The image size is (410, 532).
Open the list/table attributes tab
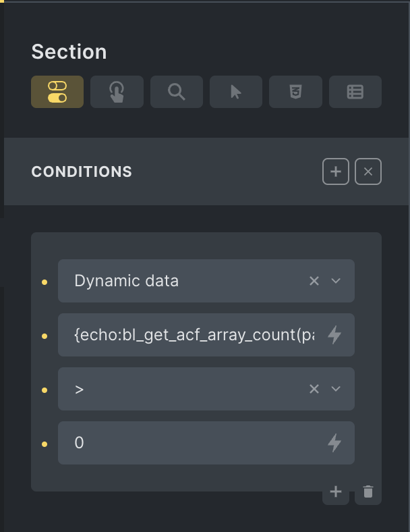click(x=355, y=92)
